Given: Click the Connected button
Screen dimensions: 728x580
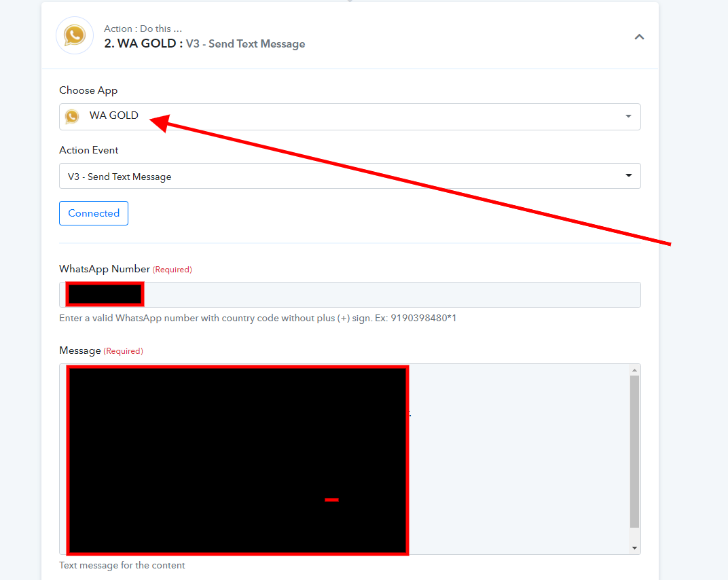Looking at the screenshot, I should click(x=94, y=213).
